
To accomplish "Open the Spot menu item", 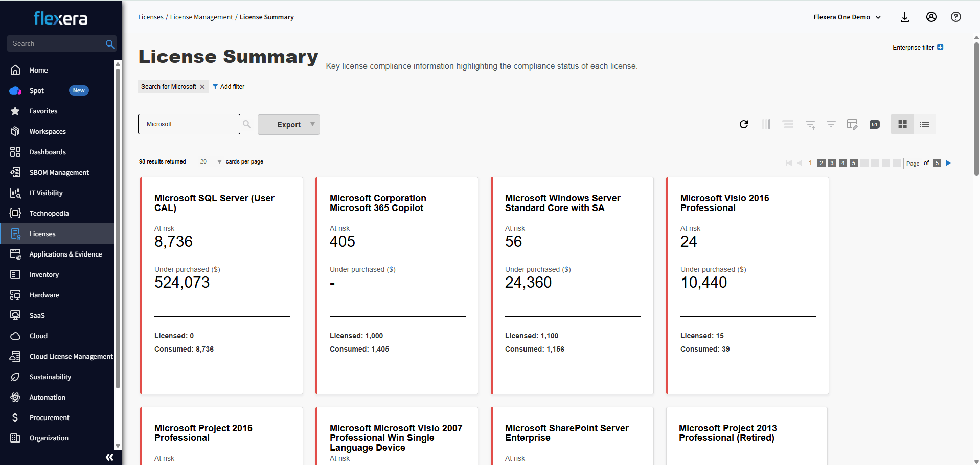I will (37, 90).
